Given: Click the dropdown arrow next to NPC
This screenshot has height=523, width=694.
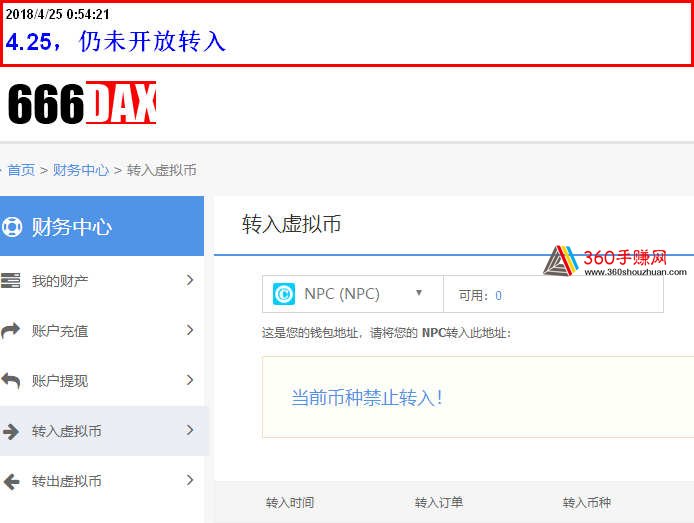Looking at the screenshot, I should [x=419, y=293].
